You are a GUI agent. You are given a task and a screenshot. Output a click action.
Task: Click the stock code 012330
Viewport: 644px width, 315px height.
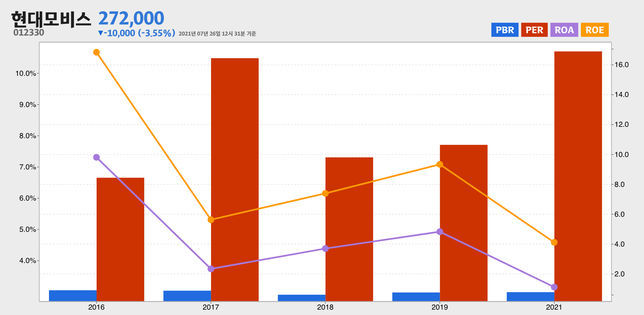click(x=29, y=33)
